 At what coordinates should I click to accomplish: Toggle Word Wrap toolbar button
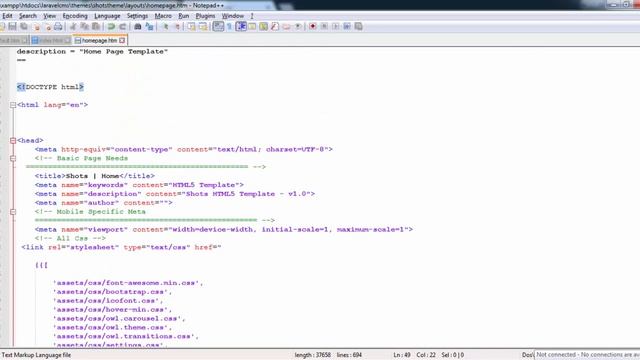[x=218, y=27]
